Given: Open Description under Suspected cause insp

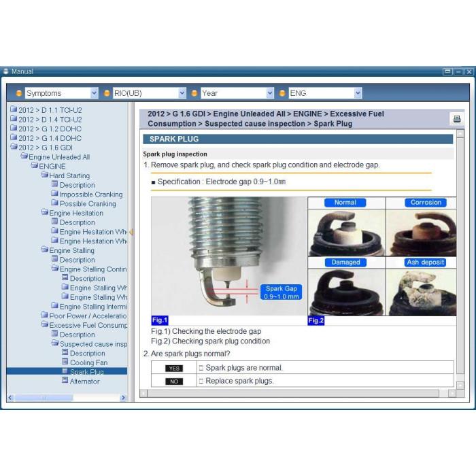Looking at the screenshot, I should coord(88,354).
